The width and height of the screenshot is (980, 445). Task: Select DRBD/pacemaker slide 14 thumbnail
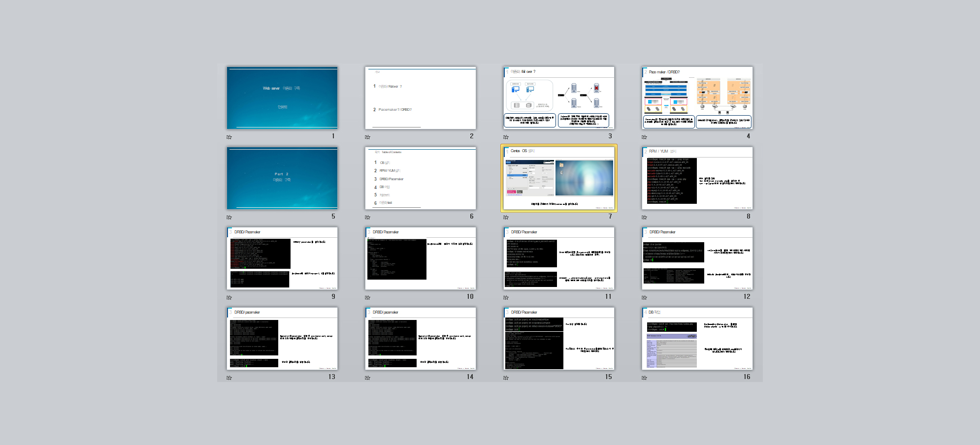point(421,339)
